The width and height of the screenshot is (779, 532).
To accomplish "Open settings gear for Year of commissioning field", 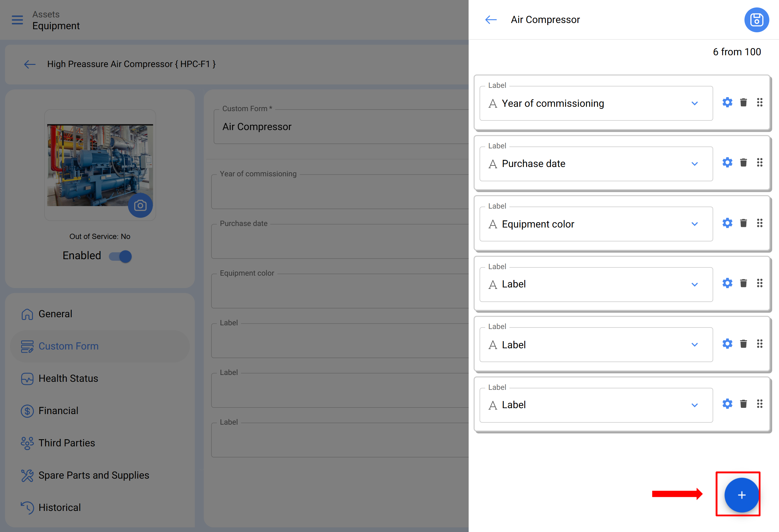I will tap(727, 102).
